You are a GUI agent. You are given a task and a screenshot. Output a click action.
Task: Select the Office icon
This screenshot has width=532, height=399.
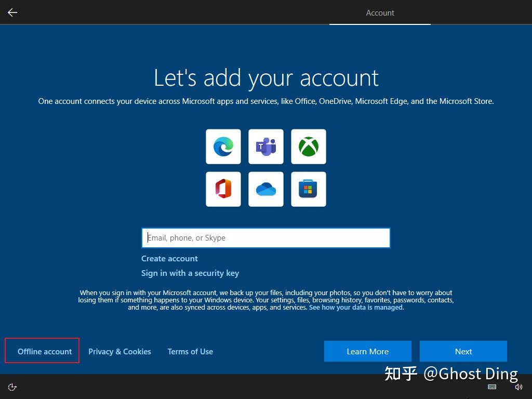(223, 189)
